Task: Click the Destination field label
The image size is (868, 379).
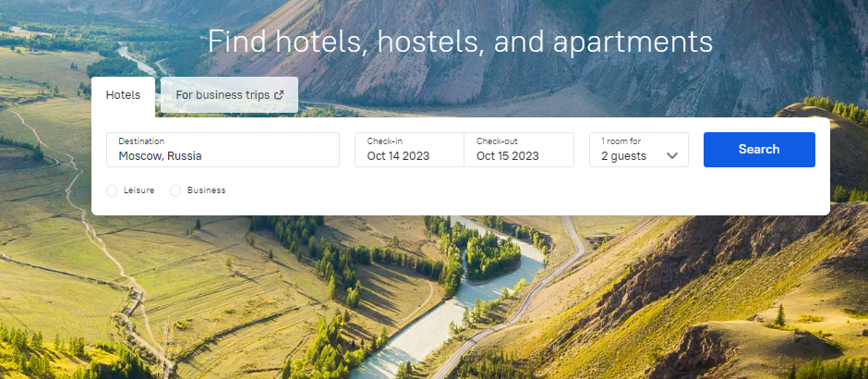Action: (x=141, y=141)
